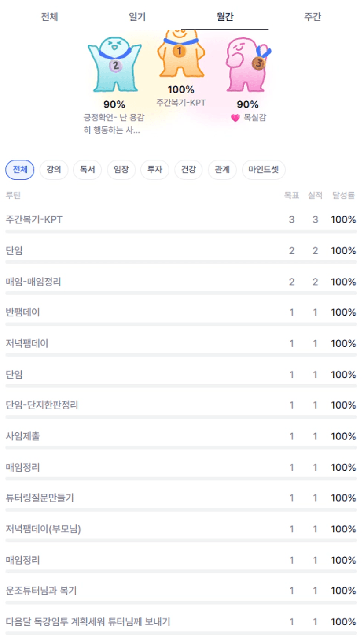
Task: Filter routines by 마인드셋 chip
Action: point(264,170)
